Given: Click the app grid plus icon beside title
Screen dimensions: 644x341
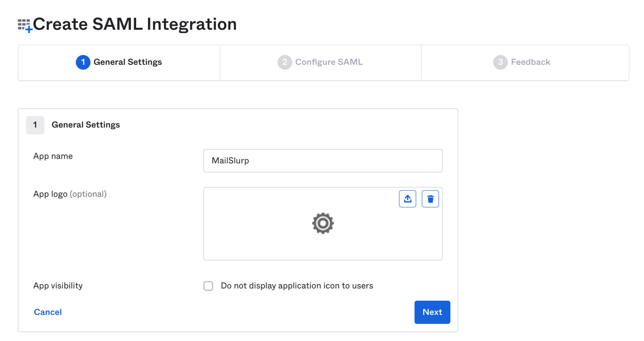Looking at the screenshot, I should pos(25,25).
